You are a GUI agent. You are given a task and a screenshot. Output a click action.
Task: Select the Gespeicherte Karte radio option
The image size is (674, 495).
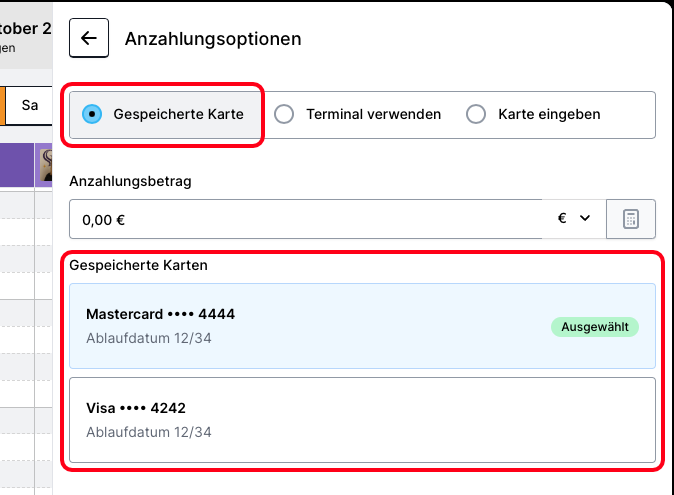pyautogui.click(x=165, y=114)
